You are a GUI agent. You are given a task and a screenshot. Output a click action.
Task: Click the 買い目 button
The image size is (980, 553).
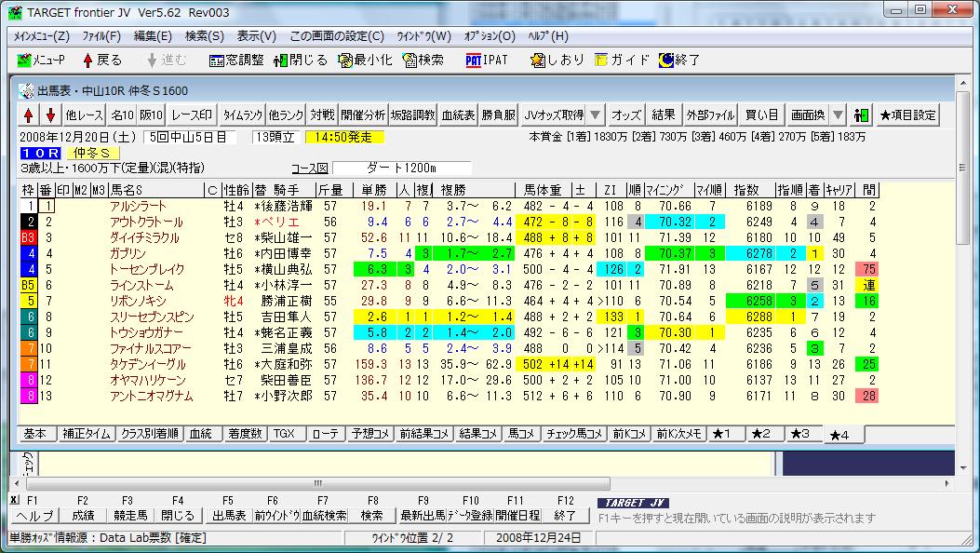pos(761,115)
